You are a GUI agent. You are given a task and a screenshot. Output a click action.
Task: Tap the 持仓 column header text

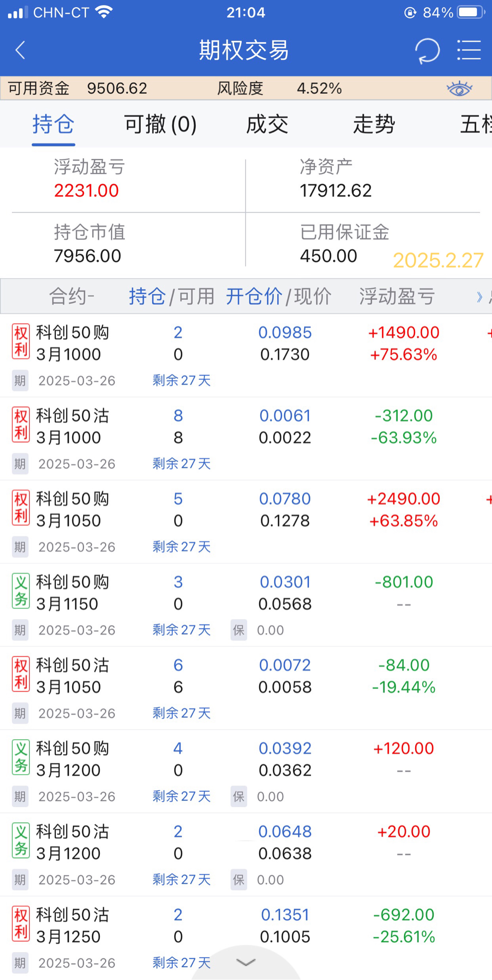click(x=147, y=297)
